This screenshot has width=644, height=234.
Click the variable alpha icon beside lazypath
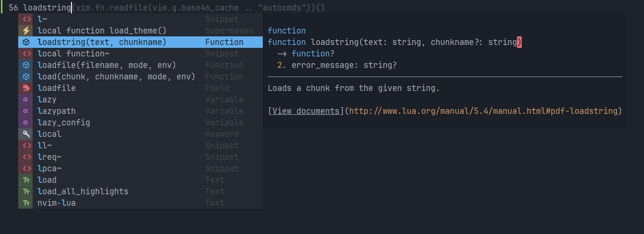pyautogui.click(x=26, y=111)
